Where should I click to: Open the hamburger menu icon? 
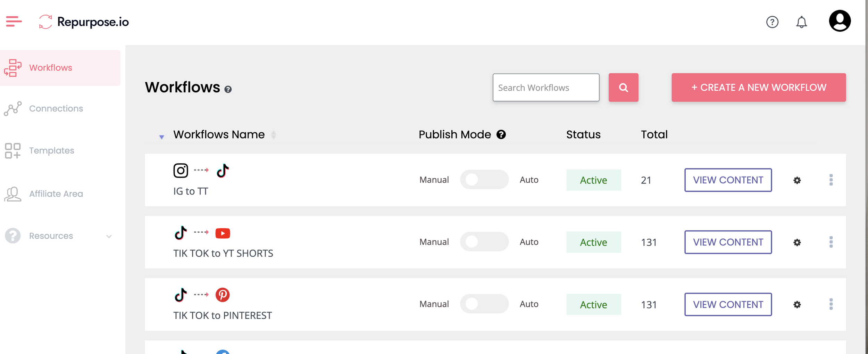[x=14, y=21]
